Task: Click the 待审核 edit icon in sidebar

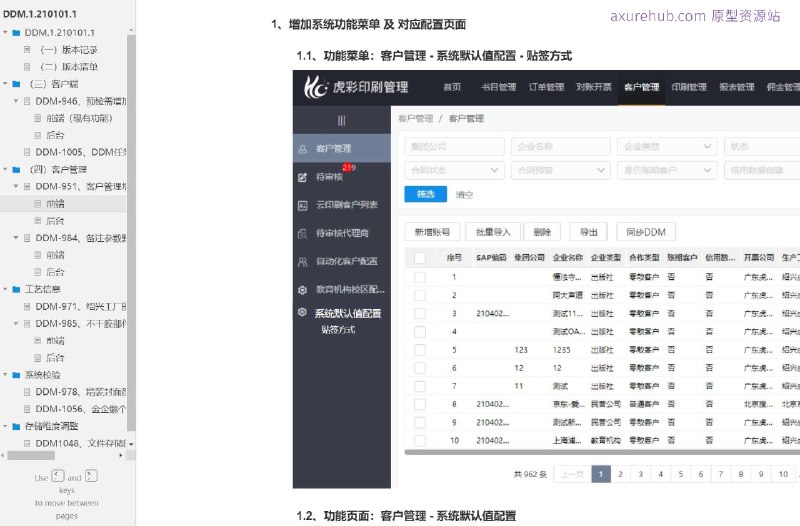Action: tap(303, 177)
